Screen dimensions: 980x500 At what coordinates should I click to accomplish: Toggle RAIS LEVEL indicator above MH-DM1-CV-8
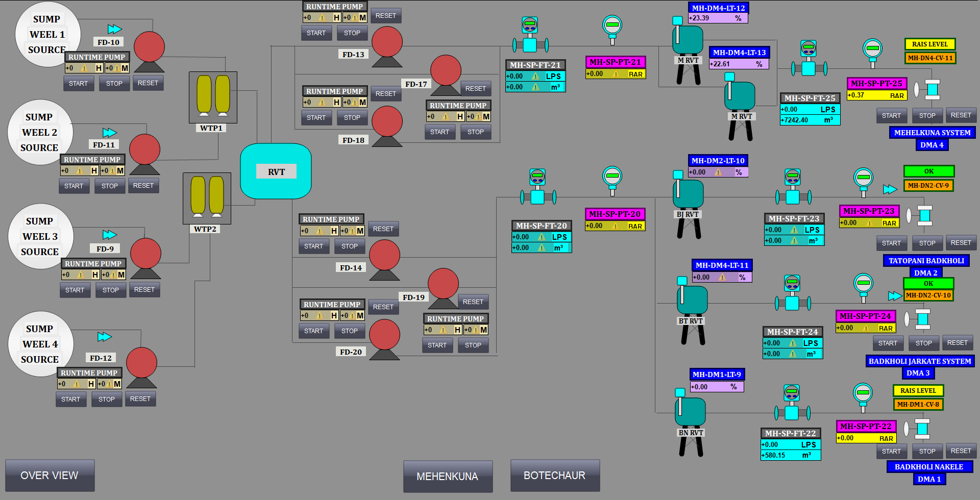click(x=918, y=391)
